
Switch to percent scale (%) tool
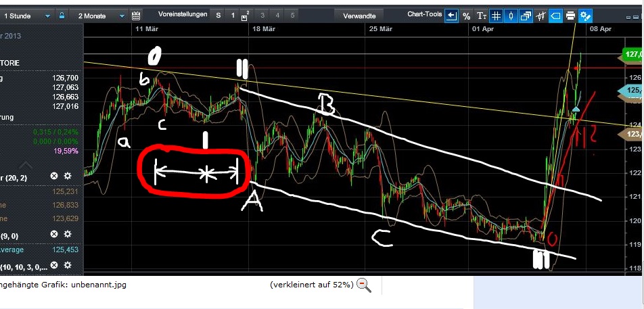coord(467,16)
